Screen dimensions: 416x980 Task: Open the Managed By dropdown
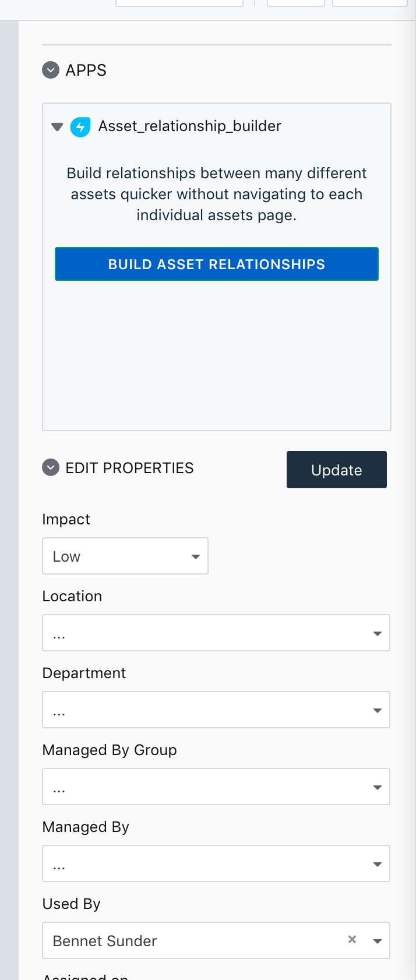coord(216,863)
